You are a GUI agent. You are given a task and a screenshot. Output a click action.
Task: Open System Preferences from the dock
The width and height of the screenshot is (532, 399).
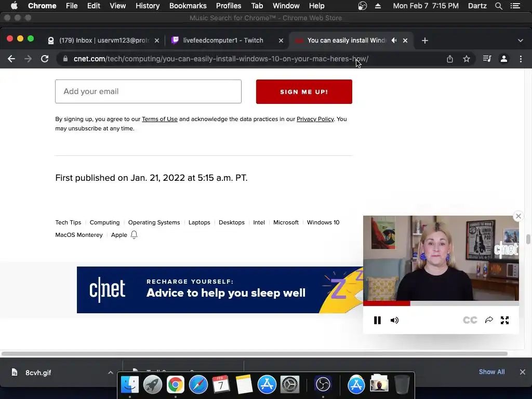click(289, 384)
